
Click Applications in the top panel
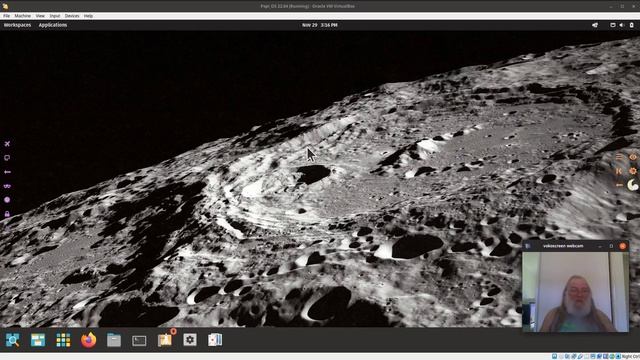(x=53, y=25)
